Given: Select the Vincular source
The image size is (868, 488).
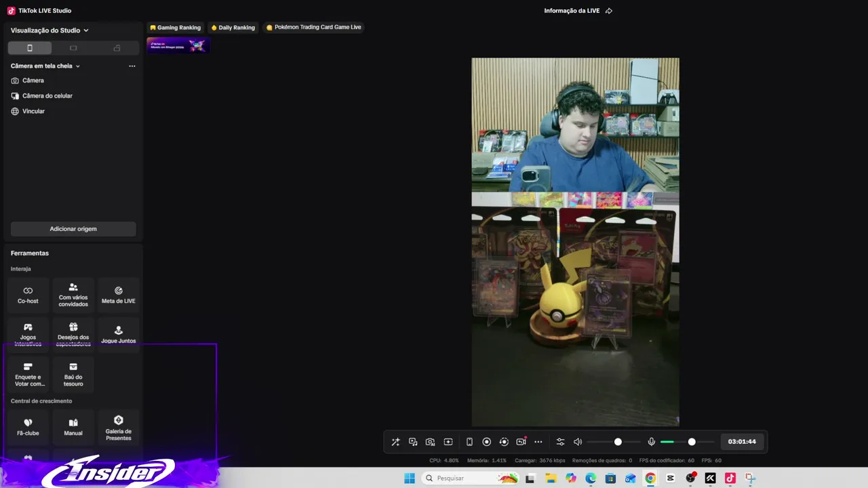Looking at the screenshot, I should [x=28, y=111].
